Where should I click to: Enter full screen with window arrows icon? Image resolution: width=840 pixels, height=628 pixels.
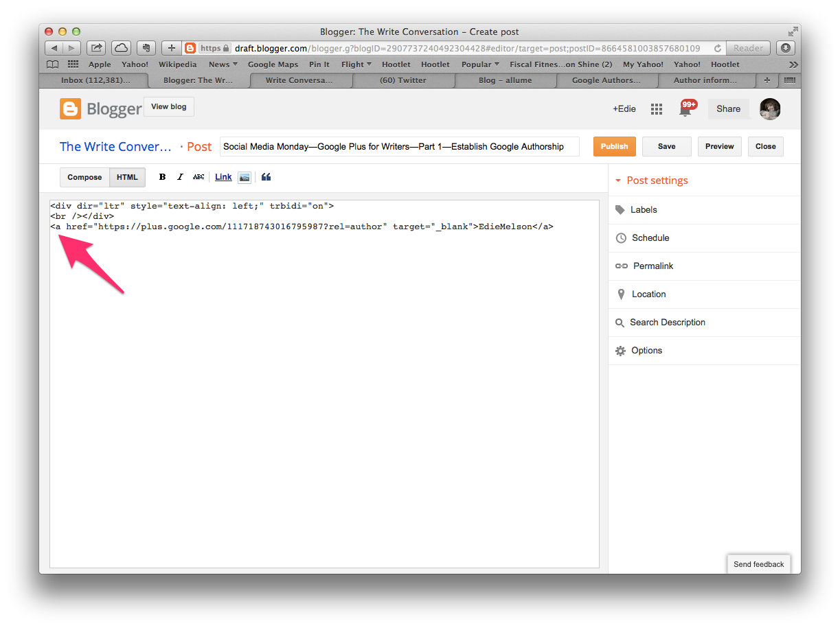[793, 32]
